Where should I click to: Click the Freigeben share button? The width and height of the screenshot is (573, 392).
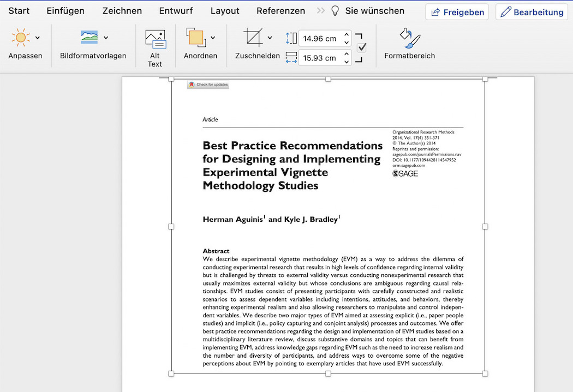click(457, 12)
